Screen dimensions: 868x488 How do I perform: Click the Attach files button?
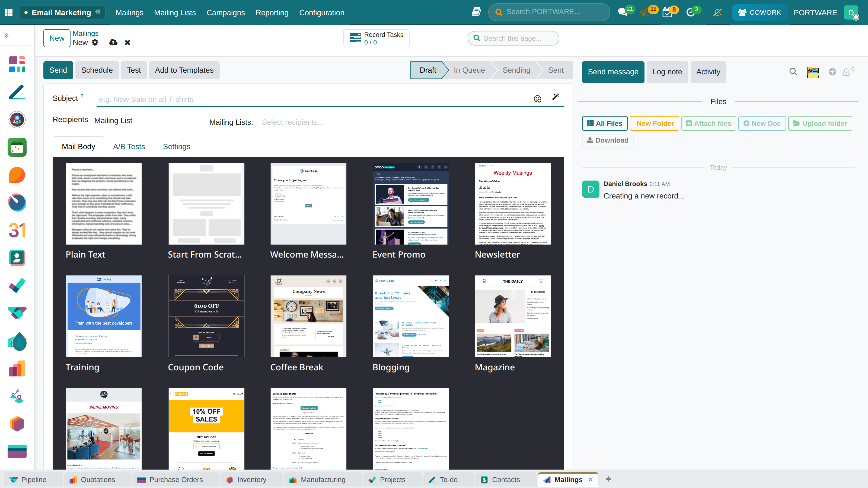[709, 123]
